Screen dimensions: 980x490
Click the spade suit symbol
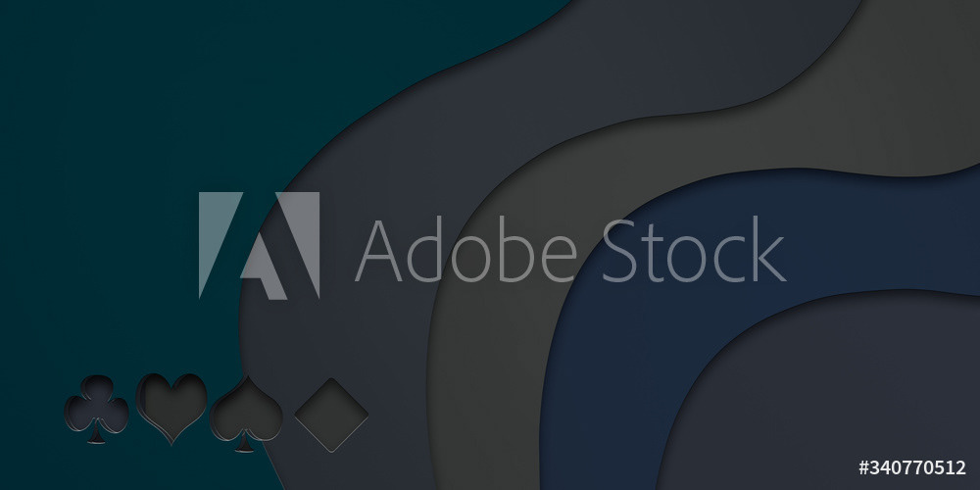click(x=246, y=414)
